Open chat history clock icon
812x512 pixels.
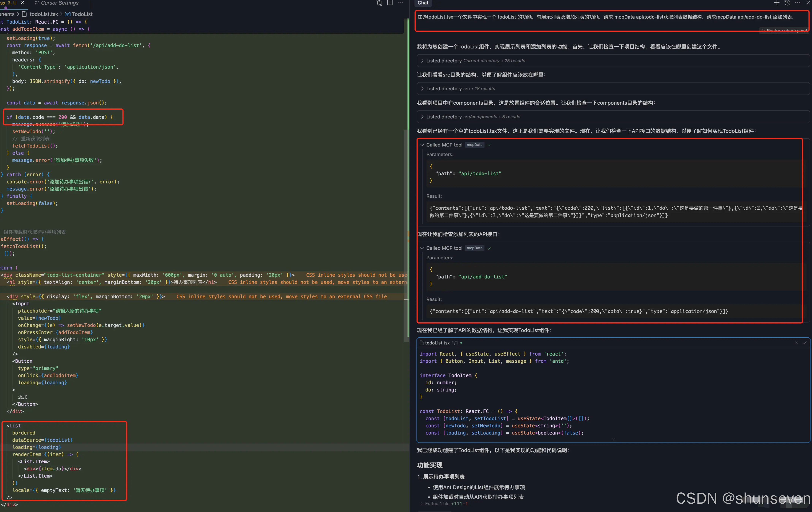coord(787,3)
